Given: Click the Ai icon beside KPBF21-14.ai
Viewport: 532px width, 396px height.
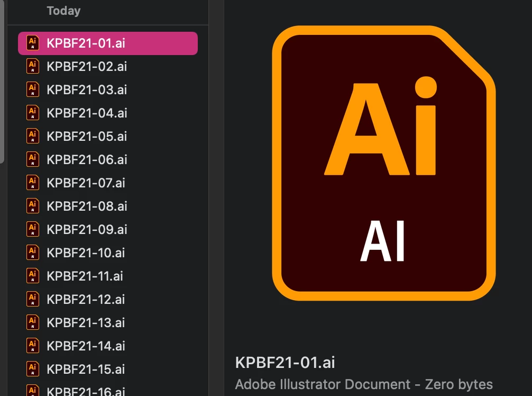Looking at the screenshot, I should (x=33, y=346).
